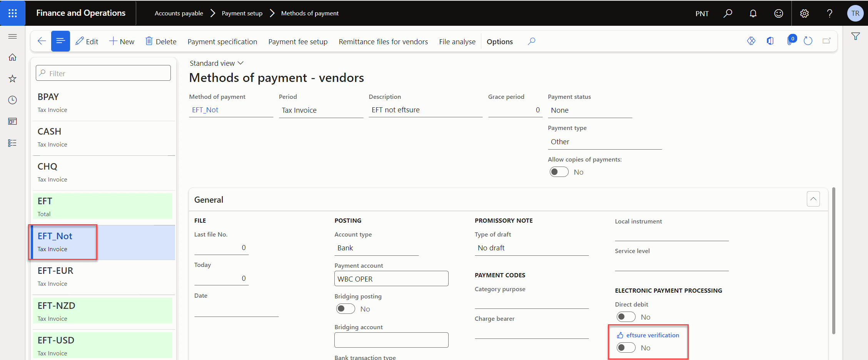
Task: Expand the navigation pane hamburger menu
Action: coord(13,36)
